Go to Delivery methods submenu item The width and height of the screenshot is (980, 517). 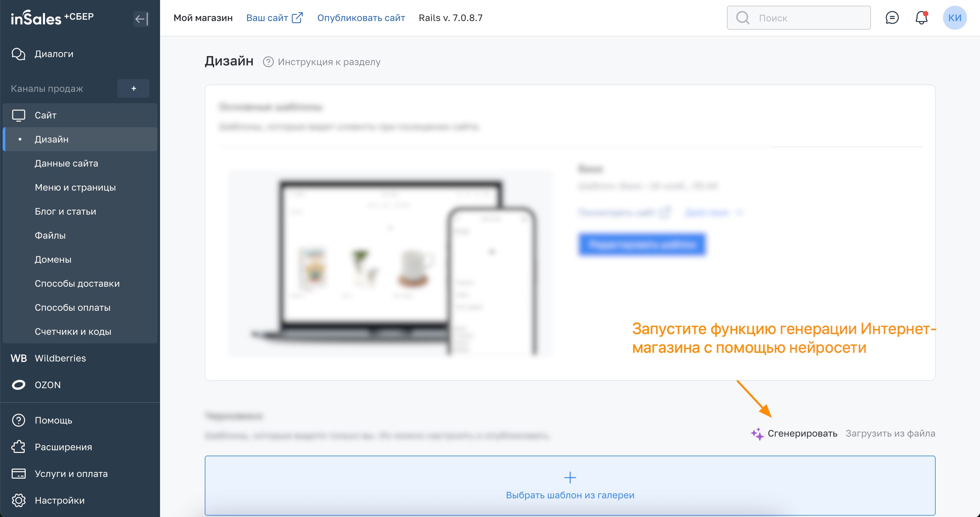(x=77, y=283)
